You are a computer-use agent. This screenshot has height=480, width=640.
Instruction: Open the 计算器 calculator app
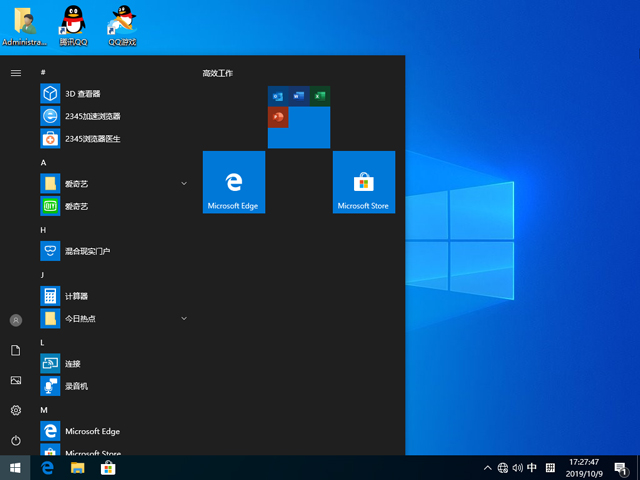click(114, 296)
